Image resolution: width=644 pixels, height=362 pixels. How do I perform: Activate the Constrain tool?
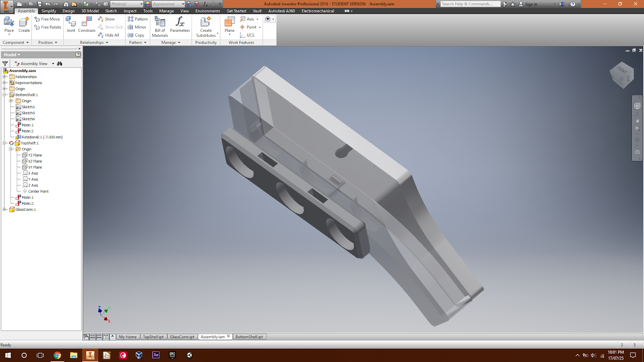pos(87,25)
